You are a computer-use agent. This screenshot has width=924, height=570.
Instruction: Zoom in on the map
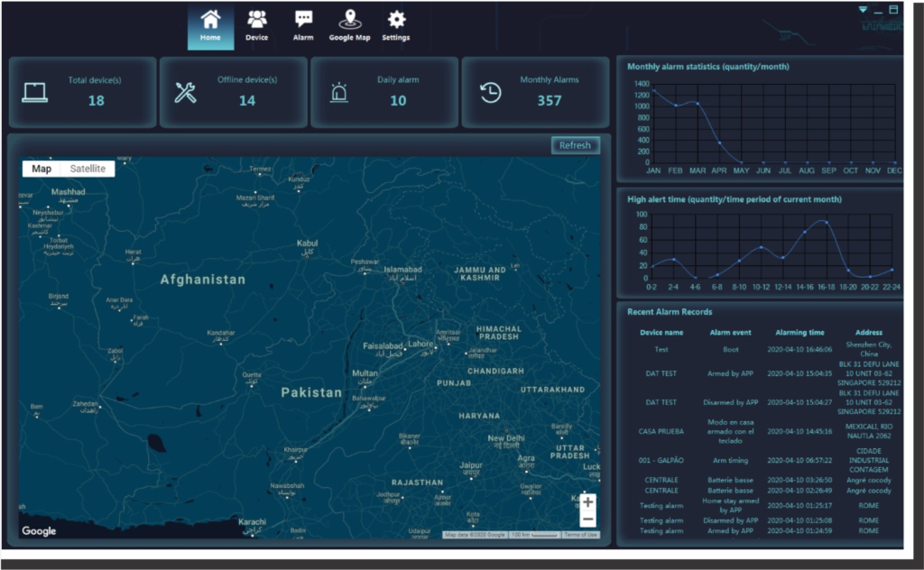tap(587, 502)
